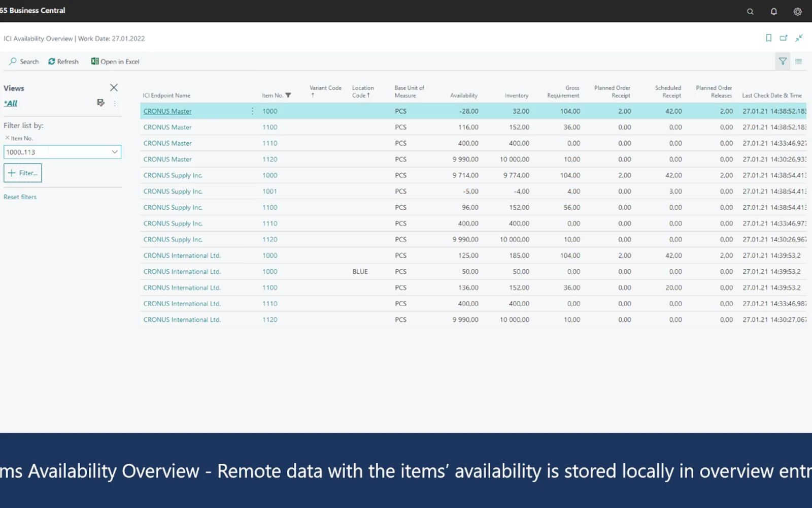The height and width of the screenshot is (508, 812).
Task: Open the search magnifier in top bar
Action: click(750, 11)
